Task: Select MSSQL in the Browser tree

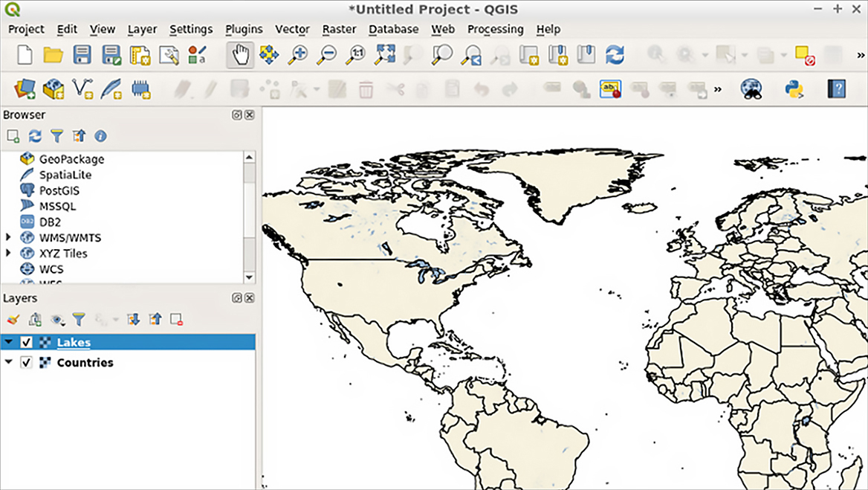Action: 57,207
